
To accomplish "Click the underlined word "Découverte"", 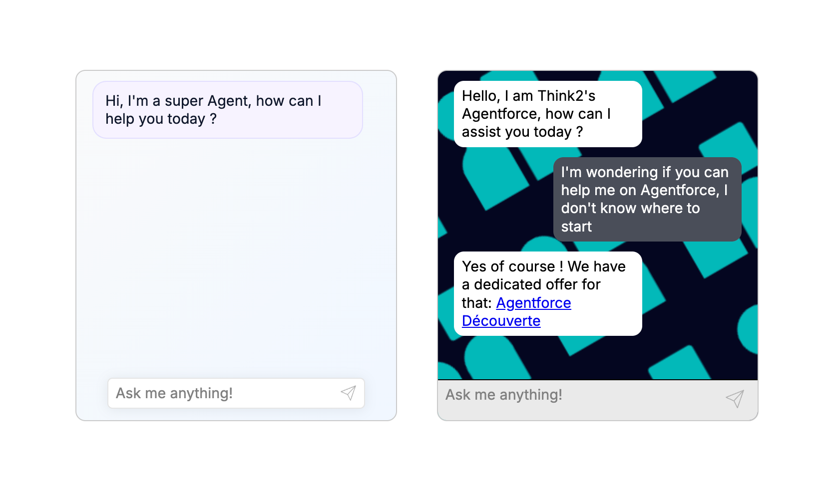I will [x=501, y=321].
